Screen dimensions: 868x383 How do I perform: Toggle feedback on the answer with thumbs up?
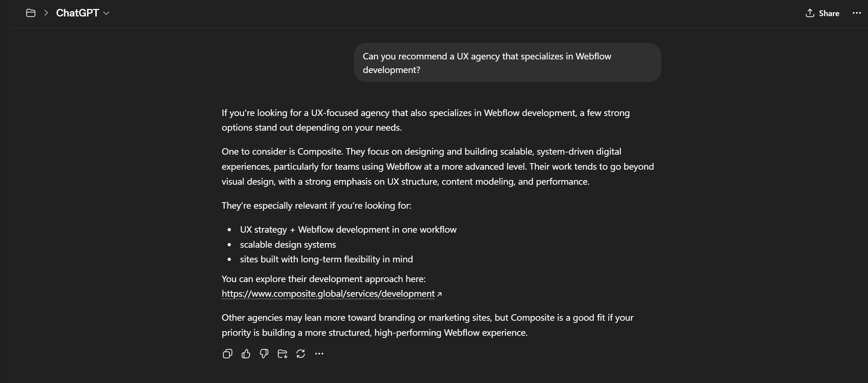point(246,354)
